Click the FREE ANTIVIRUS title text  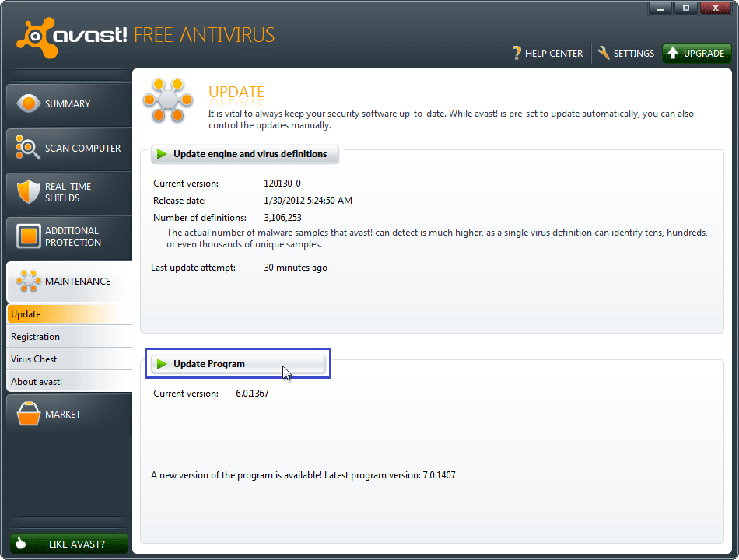204,35
